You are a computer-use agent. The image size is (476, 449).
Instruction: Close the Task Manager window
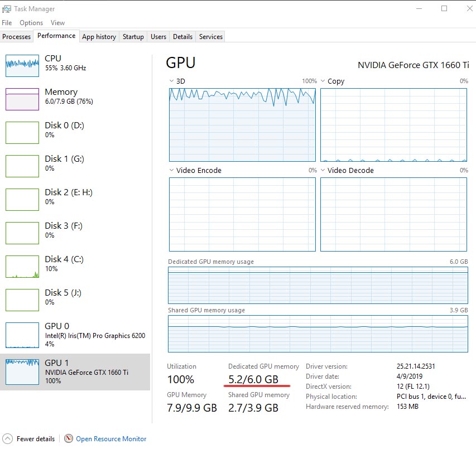469,8
